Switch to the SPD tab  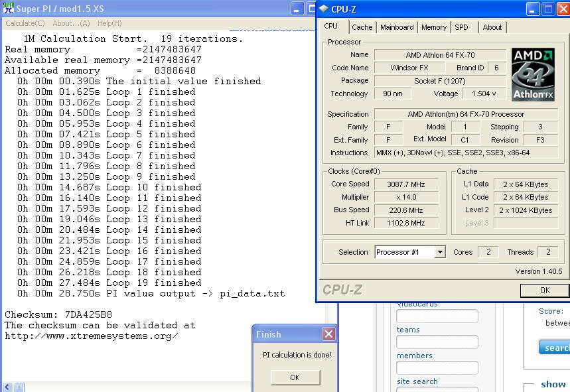coord(461,27)
